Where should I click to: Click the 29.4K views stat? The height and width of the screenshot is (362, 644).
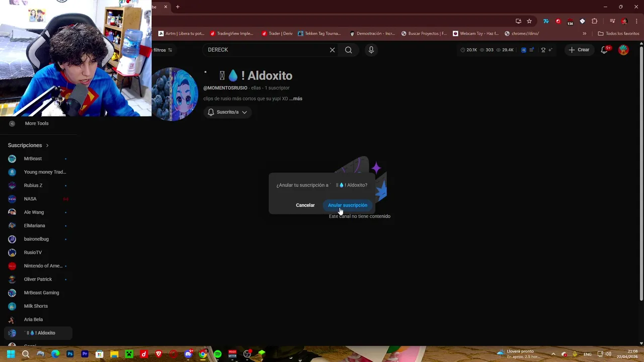(505, 50)
